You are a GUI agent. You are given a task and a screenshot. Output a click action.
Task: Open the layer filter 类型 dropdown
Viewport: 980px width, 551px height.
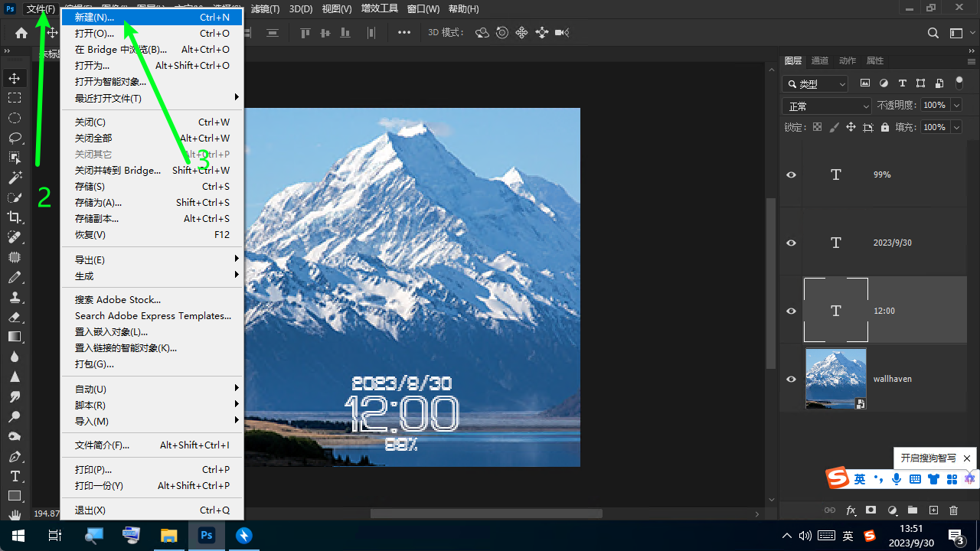pyautogui.click(x=815, y=83)
